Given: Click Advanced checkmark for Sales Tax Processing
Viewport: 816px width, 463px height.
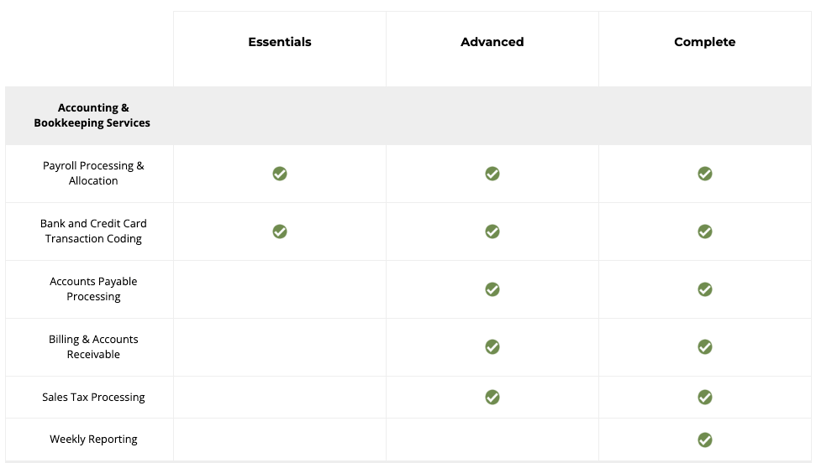Looking at the screenshot, I should [492, 397].
